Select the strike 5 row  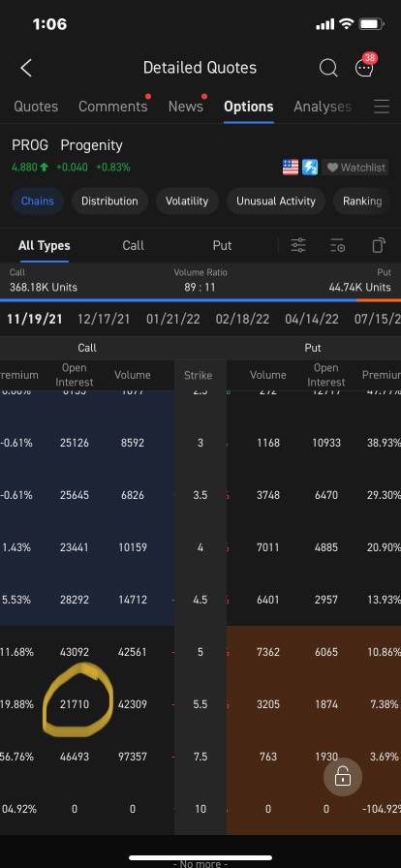200,652
